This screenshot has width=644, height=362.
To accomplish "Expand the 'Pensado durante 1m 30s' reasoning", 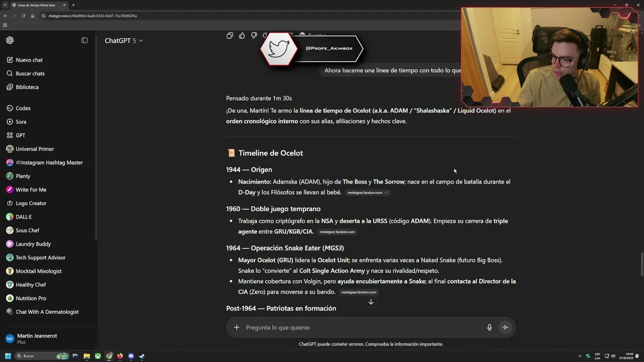I will [x=259, y=98].
